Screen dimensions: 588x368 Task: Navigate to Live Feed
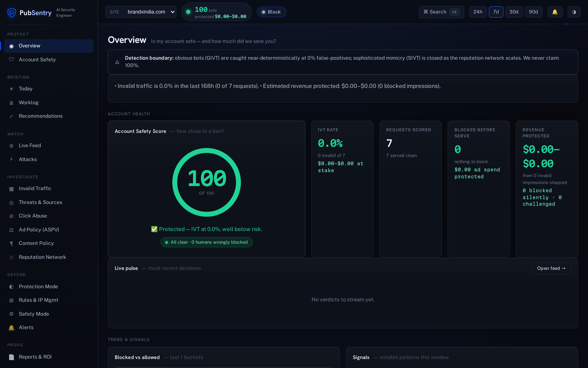49,146
